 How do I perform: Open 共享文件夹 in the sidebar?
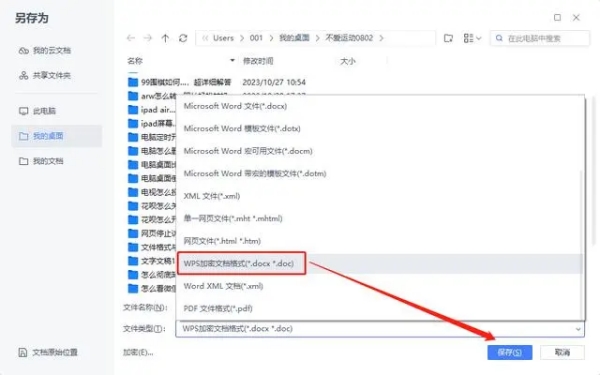[45, 75]
